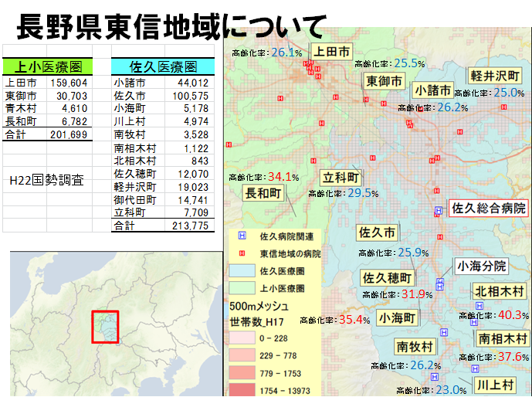This screenshot has width=532, height=397.
Task: Click the blue hospital icon beside 佐久総合病院
Action: pos(439,209)
